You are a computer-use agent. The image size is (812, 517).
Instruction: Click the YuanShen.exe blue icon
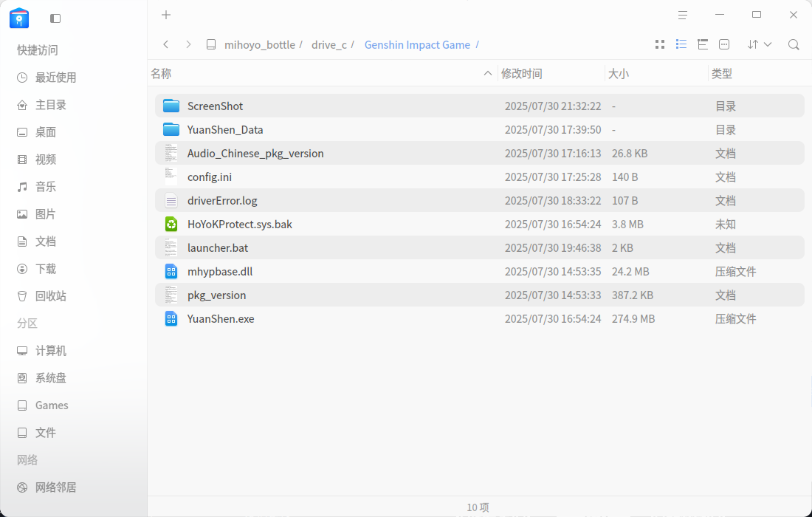(x=171, y=318)
